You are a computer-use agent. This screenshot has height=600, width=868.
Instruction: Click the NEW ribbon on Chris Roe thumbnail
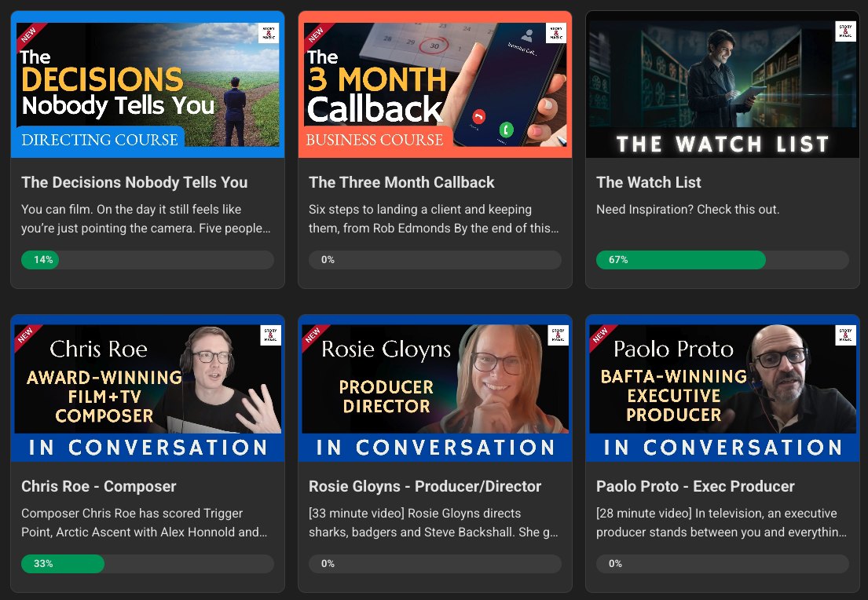(26, 335)
